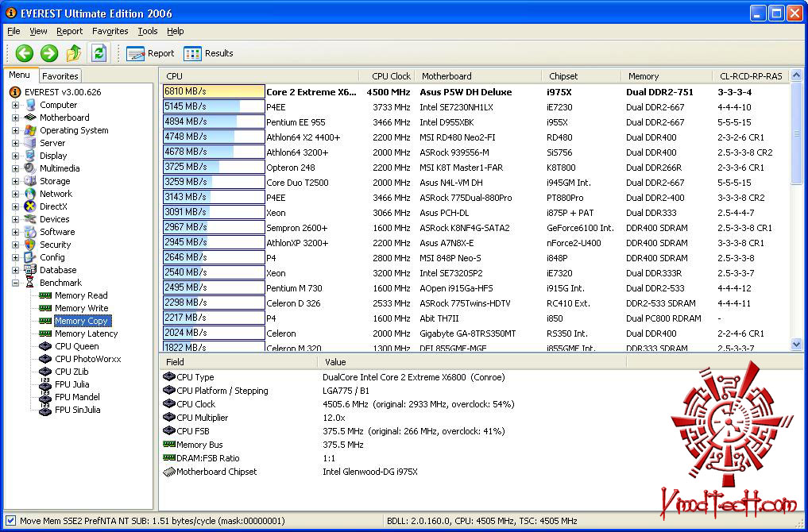Select the 'Athlon64 X2 4400+' row
Image resolution: width=808 pixels, height=532 pixels.
point(475,137)
